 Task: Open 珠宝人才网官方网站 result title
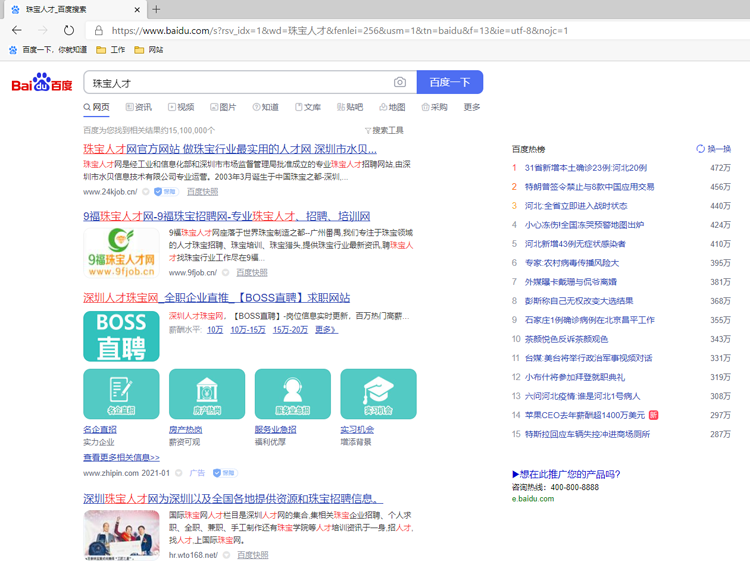pos(230,149)
